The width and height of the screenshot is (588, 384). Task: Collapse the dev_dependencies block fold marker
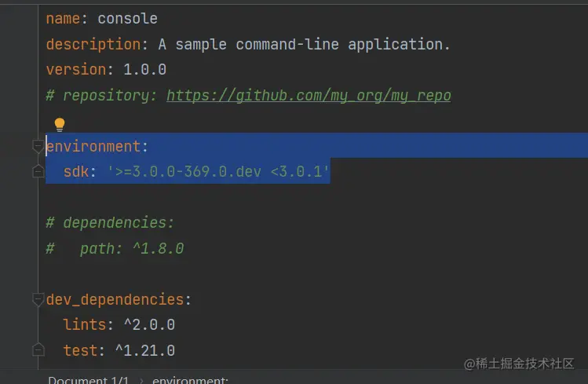click(x=38, y=299)
